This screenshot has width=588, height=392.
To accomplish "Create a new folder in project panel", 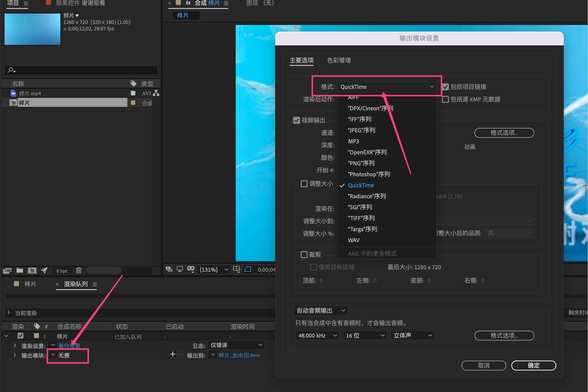I will click(x=19, y=270).
